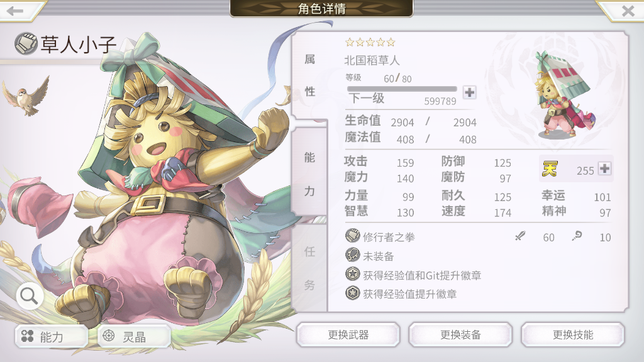644x362 pixels.
Task: Select the 获得经验值和Git提升徽章 badge icon
Action: pyautogui.click(x=352, y=274)
